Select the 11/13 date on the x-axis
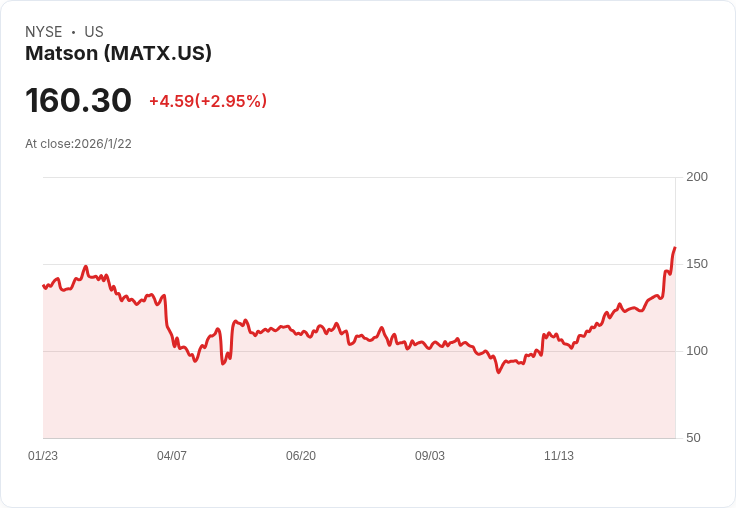This screenshot has width=736, height=508. (559, 456)
